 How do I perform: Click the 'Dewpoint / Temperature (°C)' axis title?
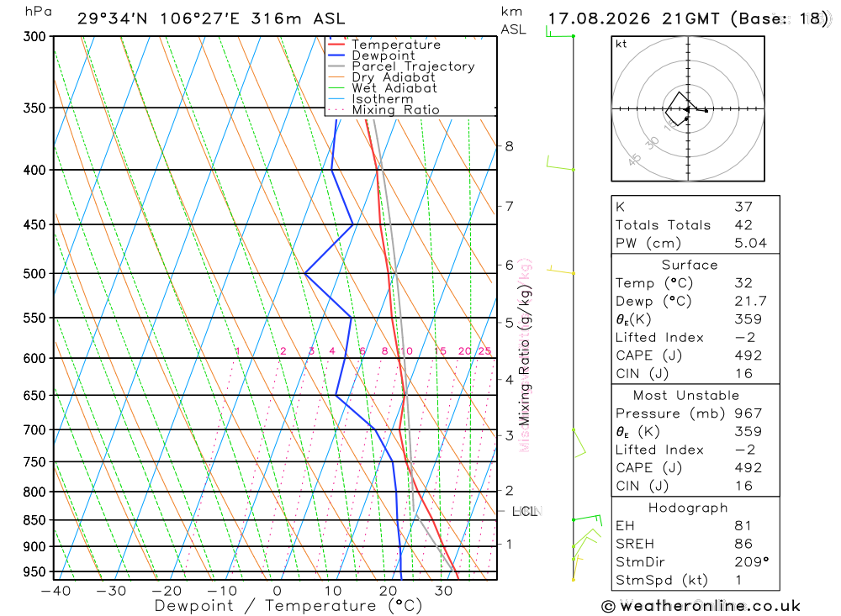click(x=288, y=606)
